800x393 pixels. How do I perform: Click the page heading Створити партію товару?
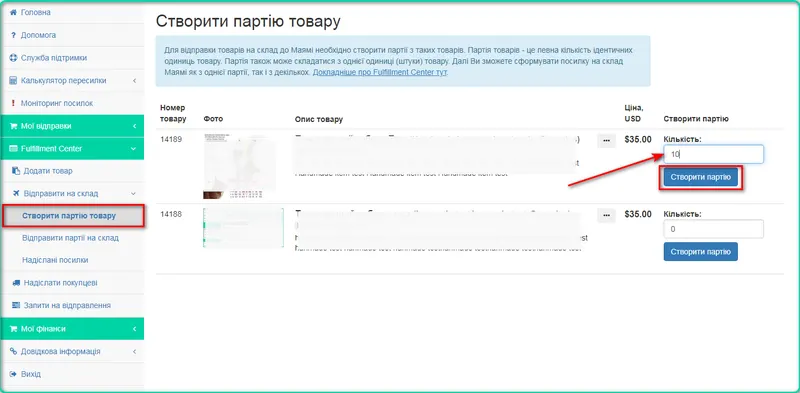tap(248, 21)
